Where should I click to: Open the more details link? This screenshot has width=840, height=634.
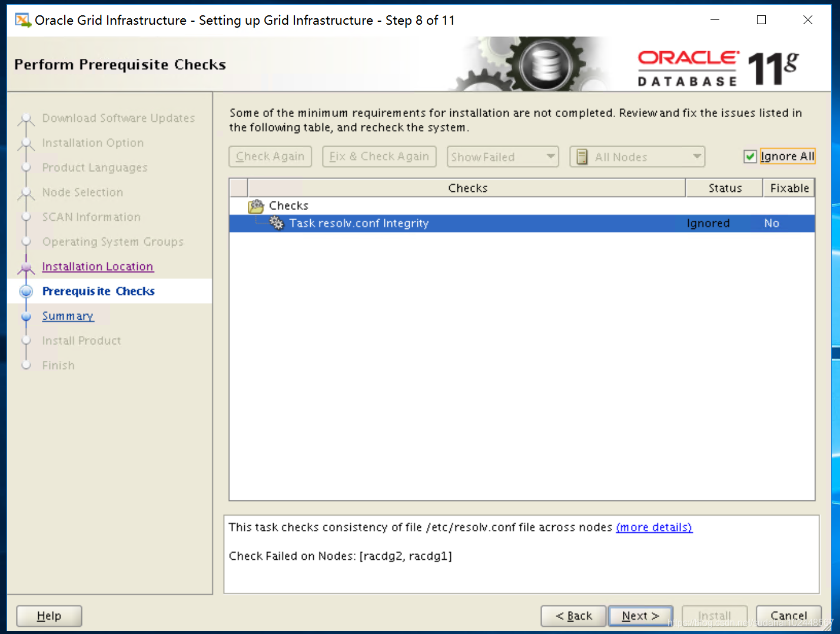click(x=654, y=527)
